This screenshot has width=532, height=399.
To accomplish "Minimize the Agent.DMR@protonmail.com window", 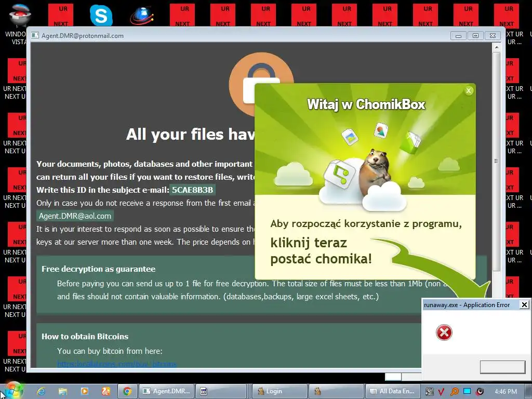I will click(x=458, y=36).
